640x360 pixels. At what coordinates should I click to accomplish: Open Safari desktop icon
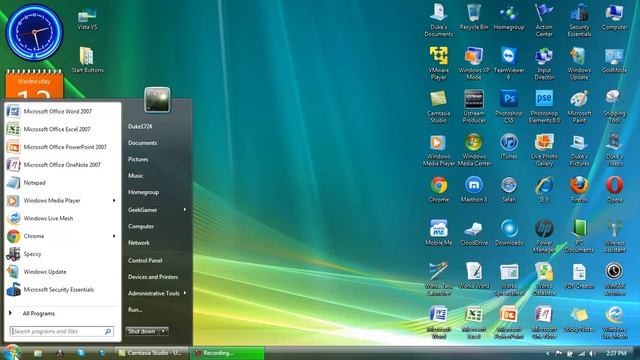coord(509,189)
